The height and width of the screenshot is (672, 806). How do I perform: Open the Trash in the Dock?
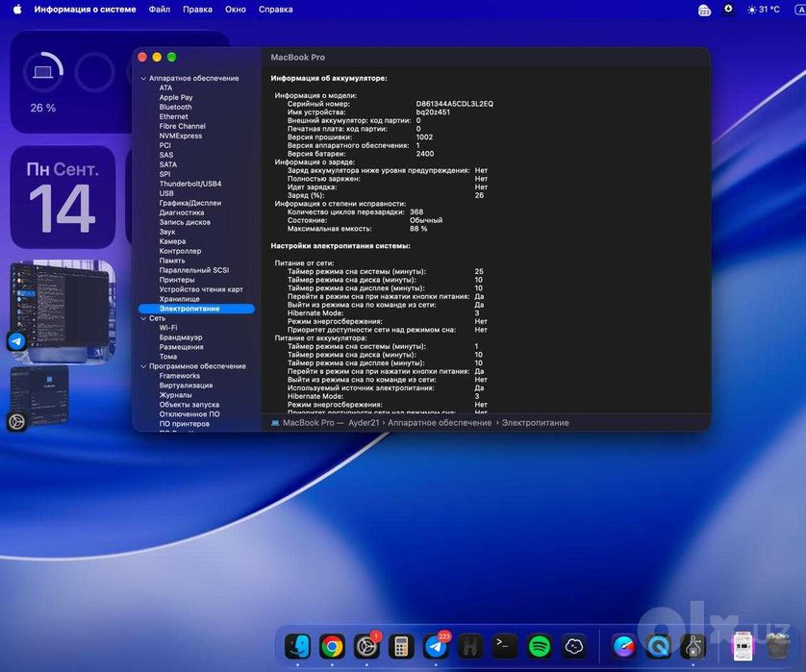(x=778, y=646)
